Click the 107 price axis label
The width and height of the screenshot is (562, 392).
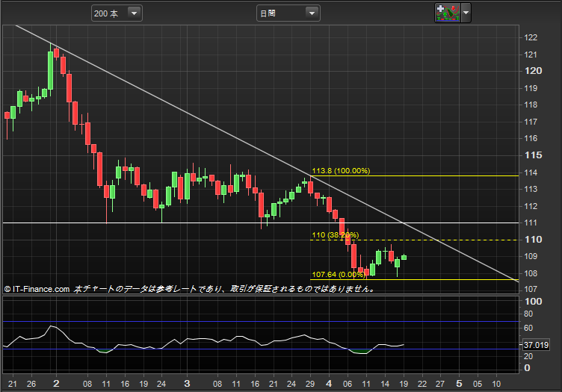click(531, 289)
